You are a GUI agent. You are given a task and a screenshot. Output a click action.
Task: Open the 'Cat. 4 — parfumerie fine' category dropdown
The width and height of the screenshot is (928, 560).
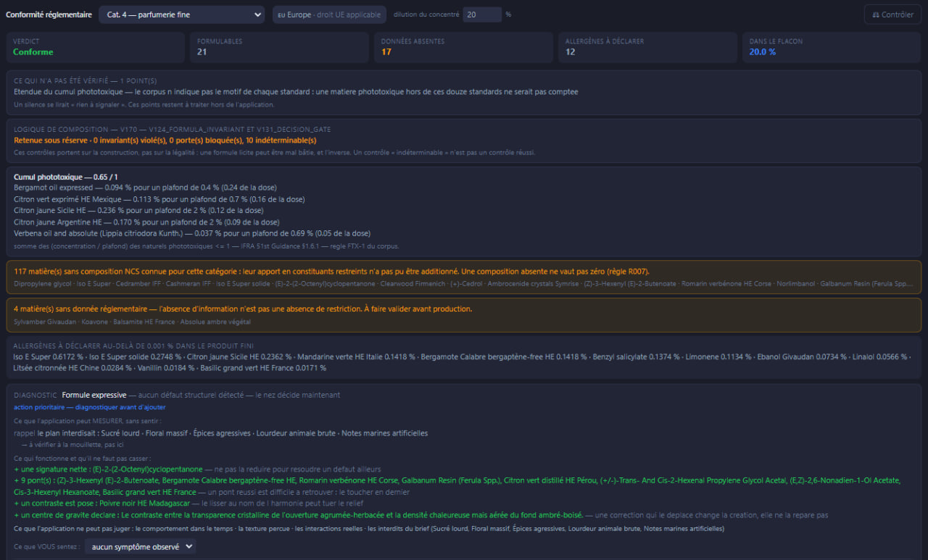click(x=182, y=14)
